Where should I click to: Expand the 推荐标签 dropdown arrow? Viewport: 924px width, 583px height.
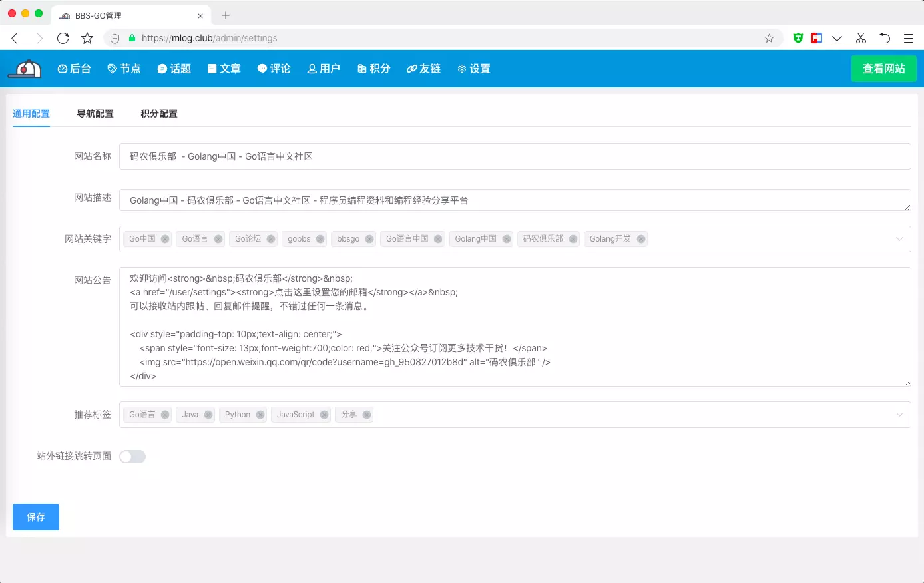[x=899, y=415]
